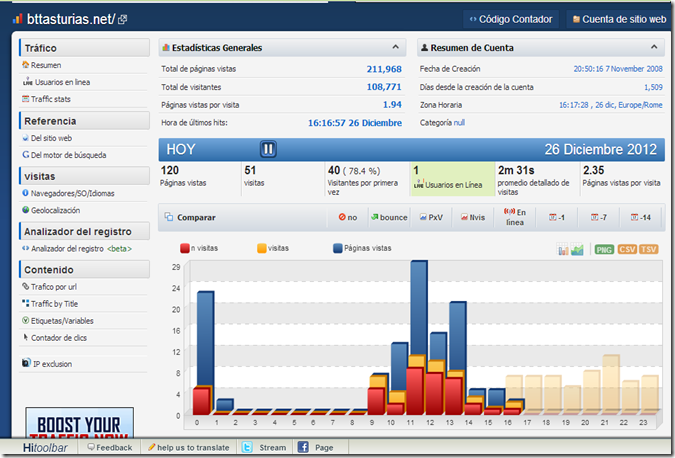Collapse the Resumen de Cuenta panel
Screen dimensions: 675x458
[x=654, y=47]
